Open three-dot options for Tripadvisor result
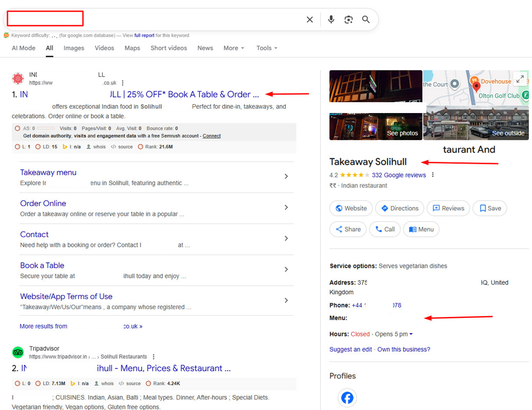Image resolution: width=532 pixels, height=410 pixels. click(154, 357)
